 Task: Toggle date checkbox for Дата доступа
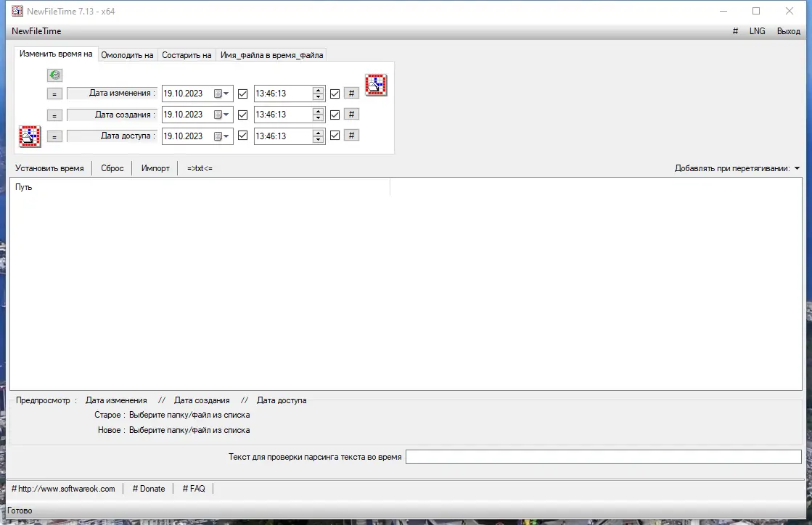[x=242, y=136]
